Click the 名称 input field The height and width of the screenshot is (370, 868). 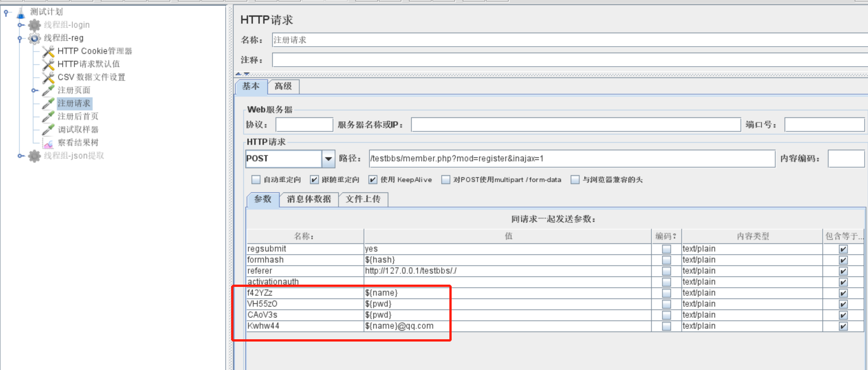(569, 40)
